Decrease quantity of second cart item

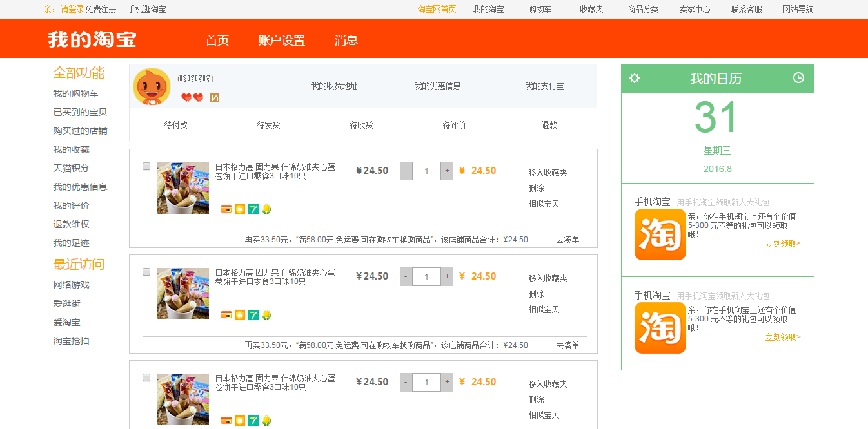pyautogui.click(x=406, y=276)
